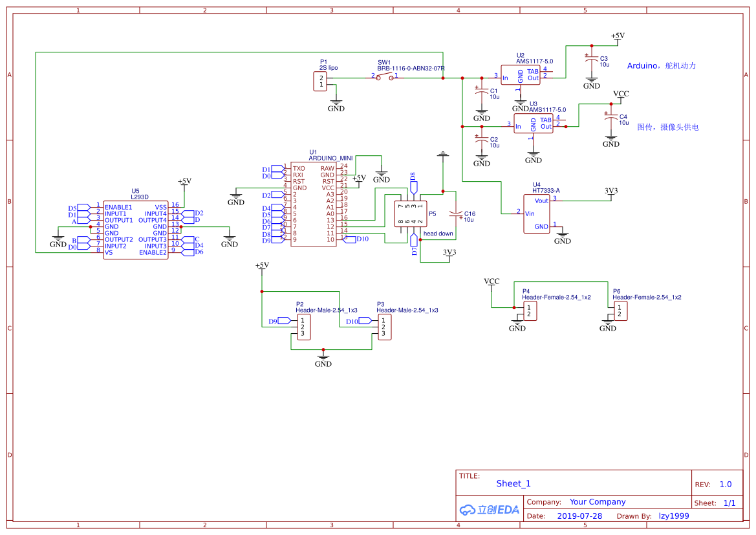This screenshot has width=756, height=535.
Task: Click the D8 net flag above P5
Action: tap(413, 183)
